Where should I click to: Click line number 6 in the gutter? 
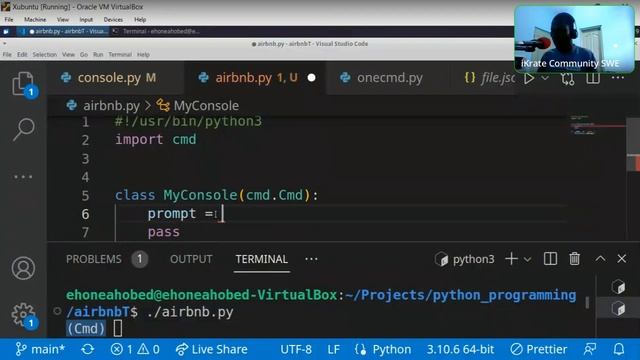(85, 214)
